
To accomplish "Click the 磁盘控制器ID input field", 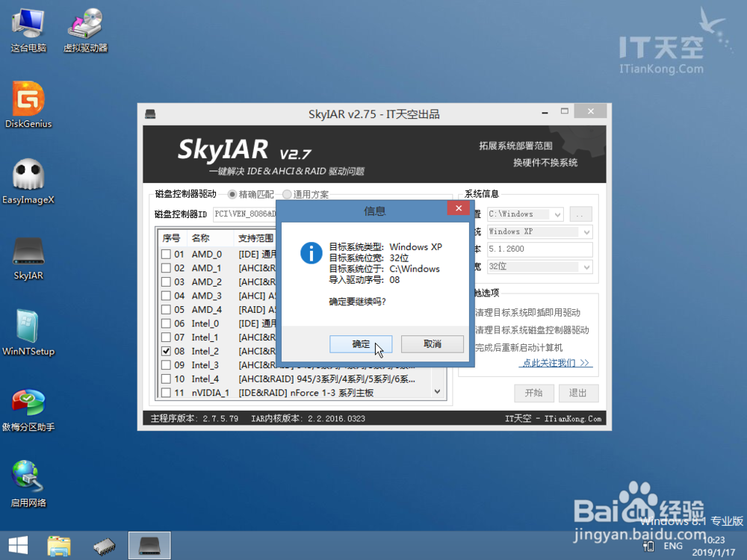I will pyautogui.click(x=244, y=214).
